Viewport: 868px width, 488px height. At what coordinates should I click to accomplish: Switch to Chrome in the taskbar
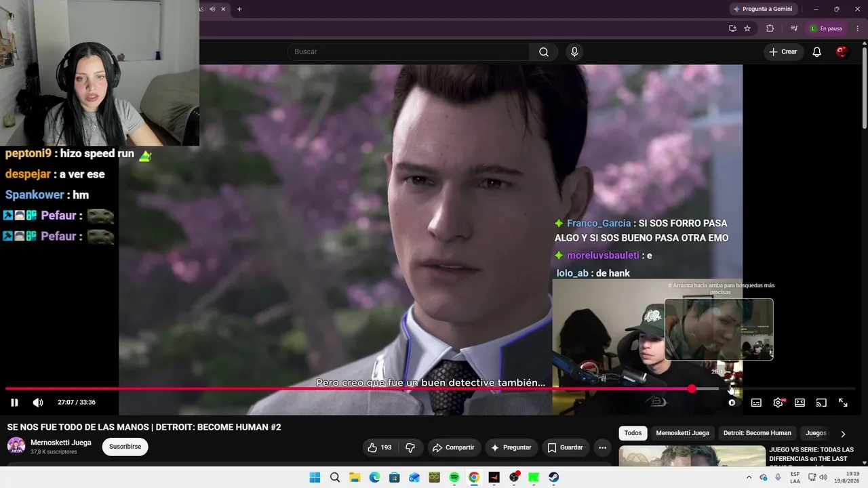click(474, 477)
